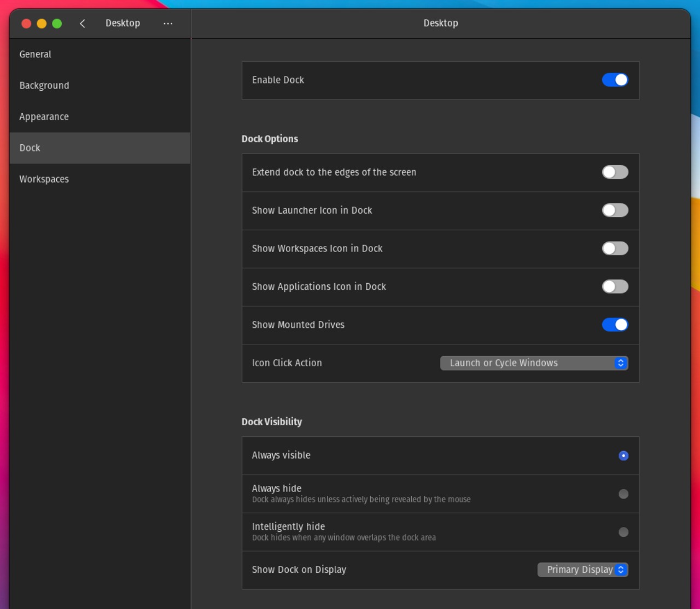Open the Workspaces settings section
Image resolution: width=700 pixels, height=609 pixels.
coord(100,179)
